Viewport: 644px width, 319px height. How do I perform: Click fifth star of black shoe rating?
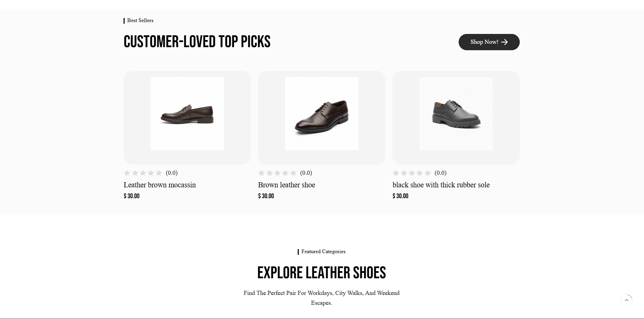428,173
